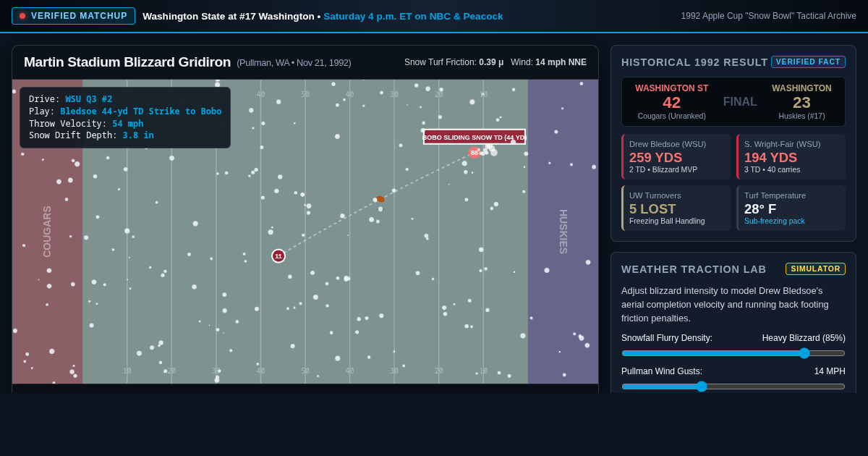Click the Historical 1992 Result heading
868x456 pixels.
[x=694, y=62]
